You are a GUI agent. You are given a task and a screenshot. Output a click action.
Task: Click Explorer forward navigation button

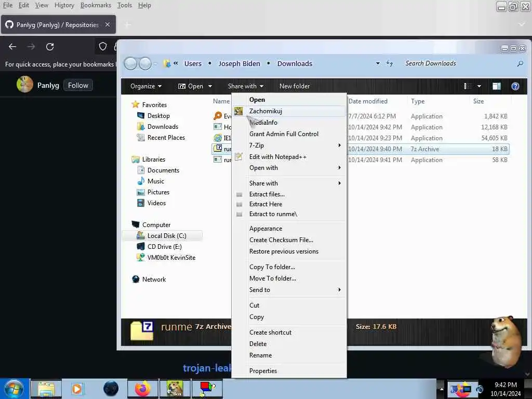pos(145,63)
